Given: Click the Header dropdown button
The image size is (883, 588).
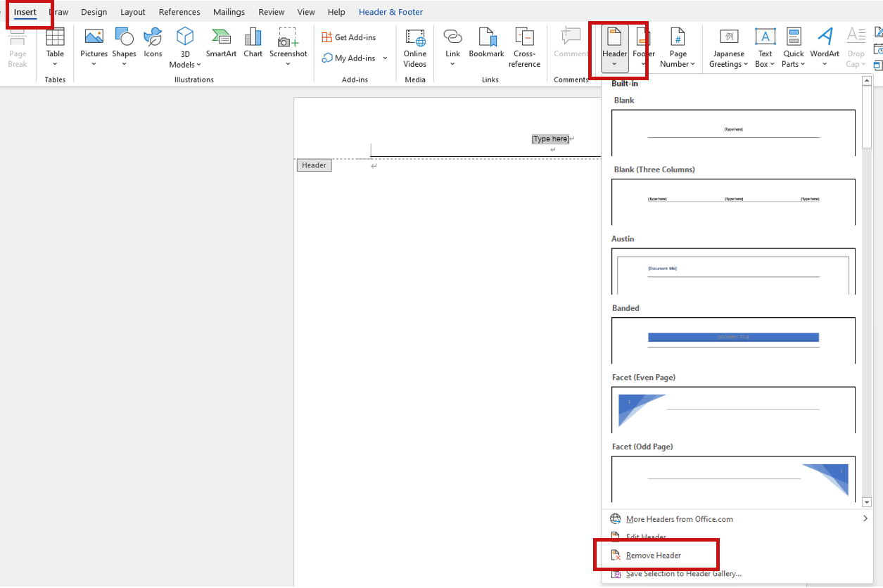Looking at the screenshot, I should coord(615,48).
